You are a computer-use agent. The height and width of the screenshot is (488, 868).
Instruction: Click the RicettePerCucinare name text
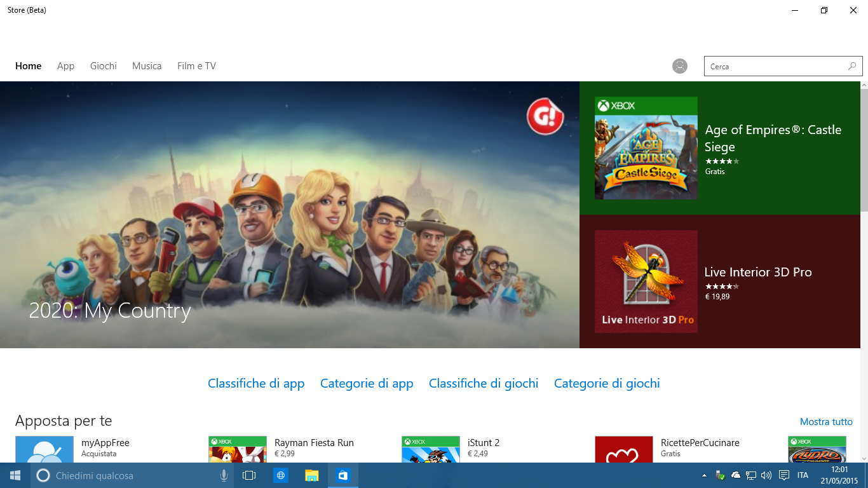(x=700, y=443)
